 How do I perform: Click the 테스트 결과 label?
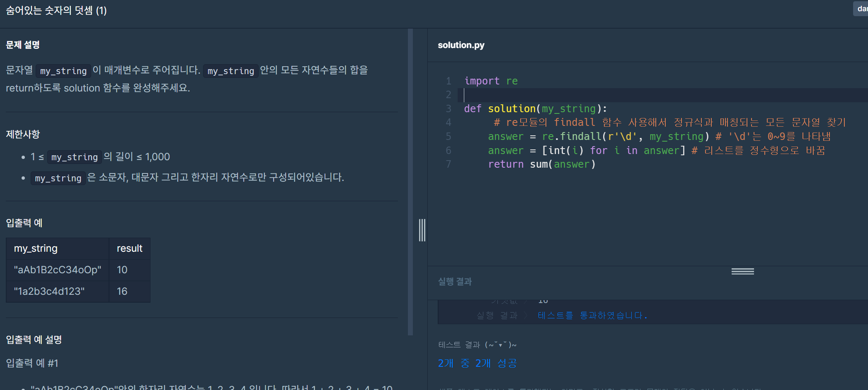pos(477,344)
